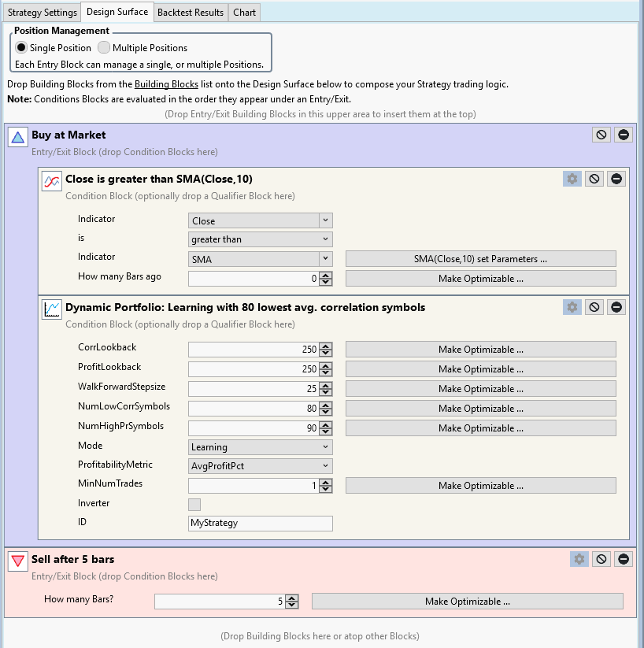Select Multiple Positions radio button
644x648 pixels.
point(104,47)
